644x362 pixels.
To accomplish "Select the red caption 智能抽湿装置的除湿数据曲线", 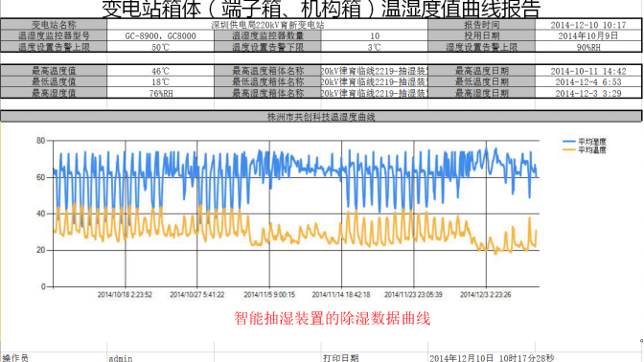I will [333, 318].
